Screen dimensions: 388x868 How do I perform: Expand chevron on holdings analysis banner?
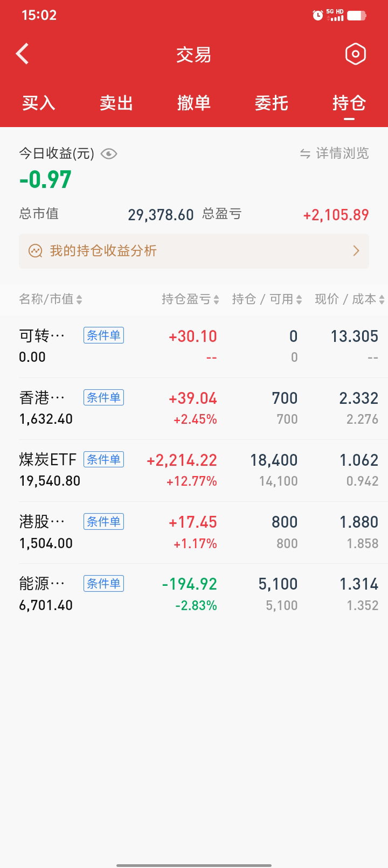pos(356,251)
